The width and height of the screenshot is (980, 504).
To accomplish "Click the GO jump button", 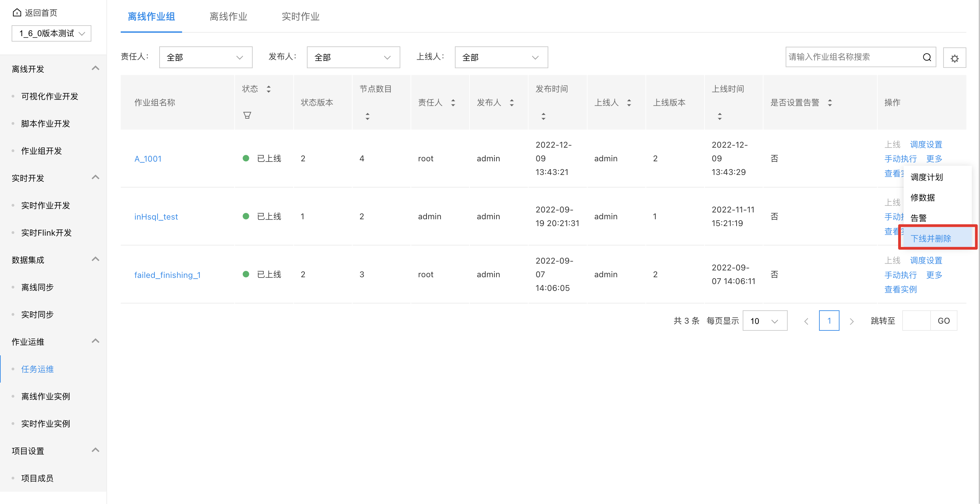I will (x=944, y=321).
